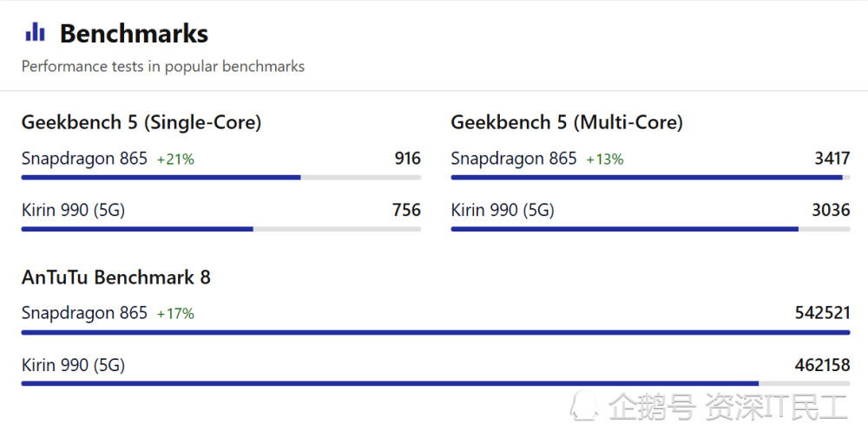Click the Snapdragon 865 multi-core progress bar
Viewport: 868px width, 437px height.
coord(650,178)
